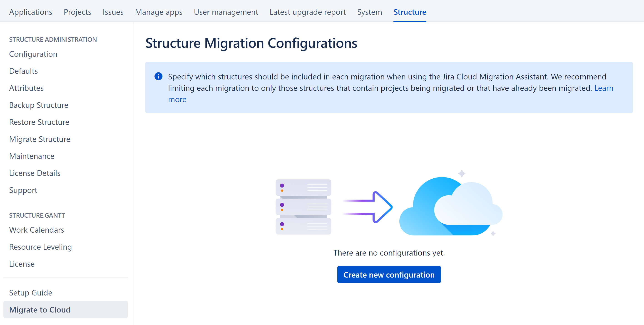Open the Applications tab
The image size is (644, 325).
30,12
